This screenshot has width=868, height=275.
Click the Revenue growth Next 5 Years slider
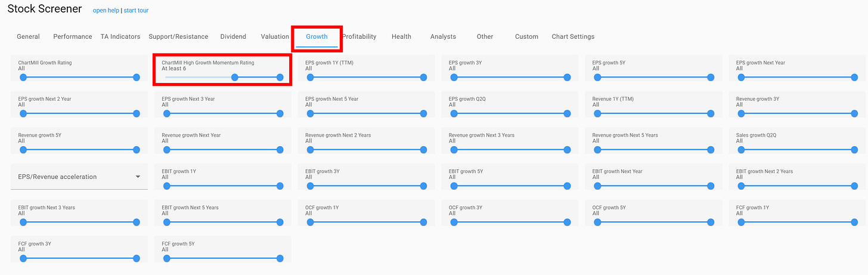click(x=653, y=150)
